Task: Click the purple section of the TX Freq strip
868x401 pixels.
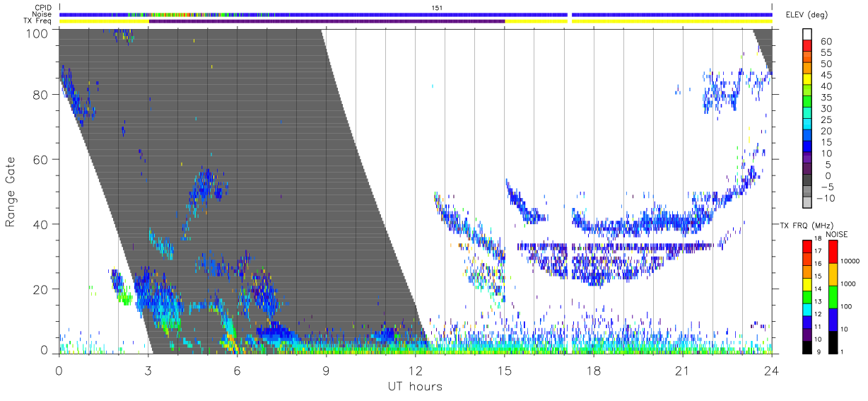Action: pyautogui.click(x=327, y=21)
